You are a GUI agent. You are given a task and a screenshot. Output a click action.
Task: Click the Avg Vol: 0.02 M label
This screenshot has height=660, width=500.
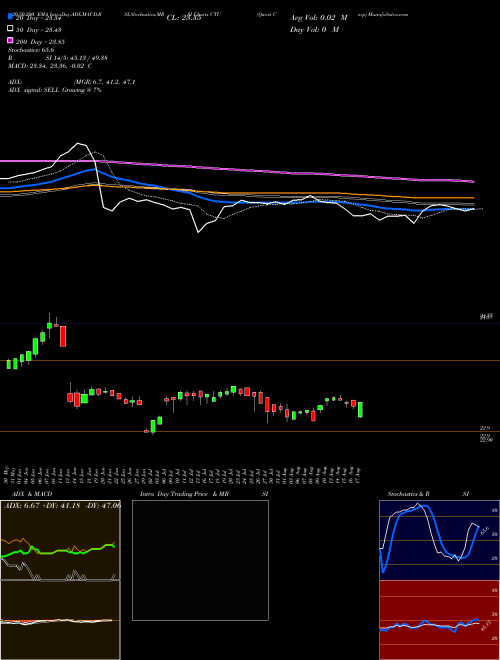click(319, 18)
